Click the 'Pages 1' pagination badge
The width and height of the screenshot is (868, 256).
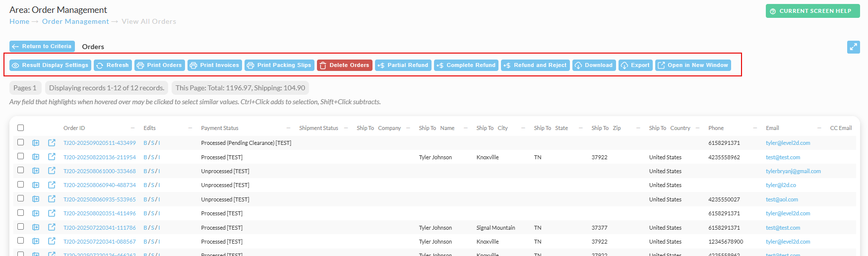(x=25, y=88)
